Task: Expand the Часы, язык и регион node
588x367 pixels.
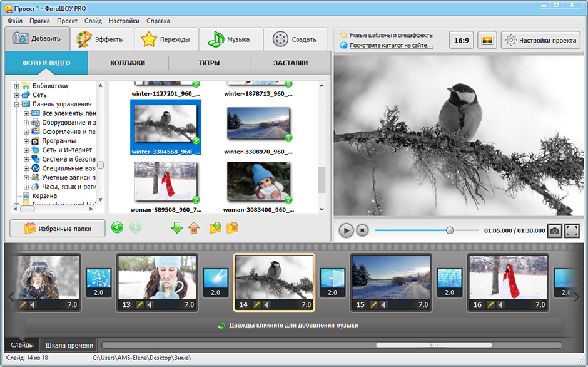Action: 26,187
